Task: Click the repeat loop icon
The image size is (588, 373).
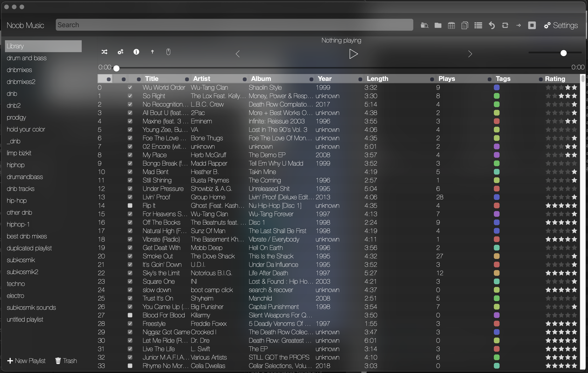Action: point(505,25)
